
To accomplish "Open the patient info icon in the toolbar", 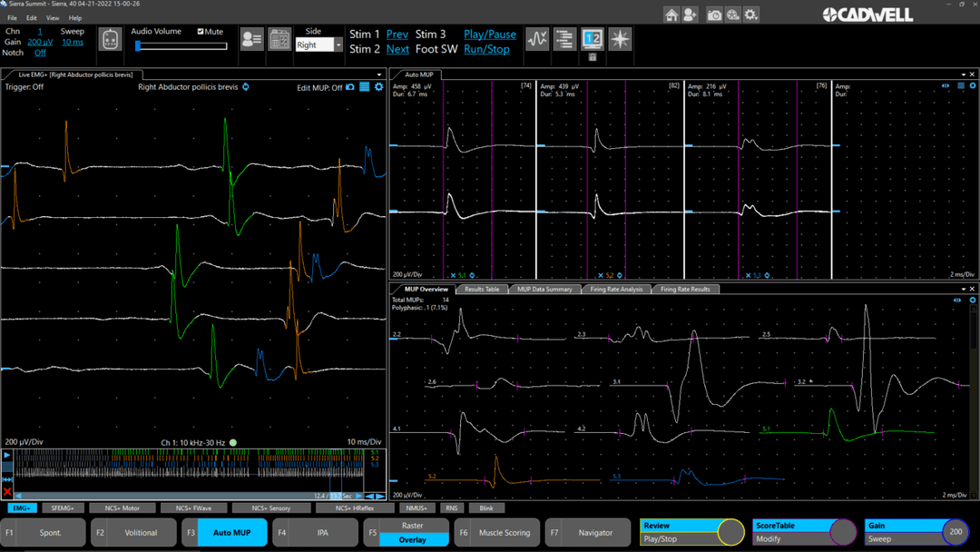I will tap(251, 39).
